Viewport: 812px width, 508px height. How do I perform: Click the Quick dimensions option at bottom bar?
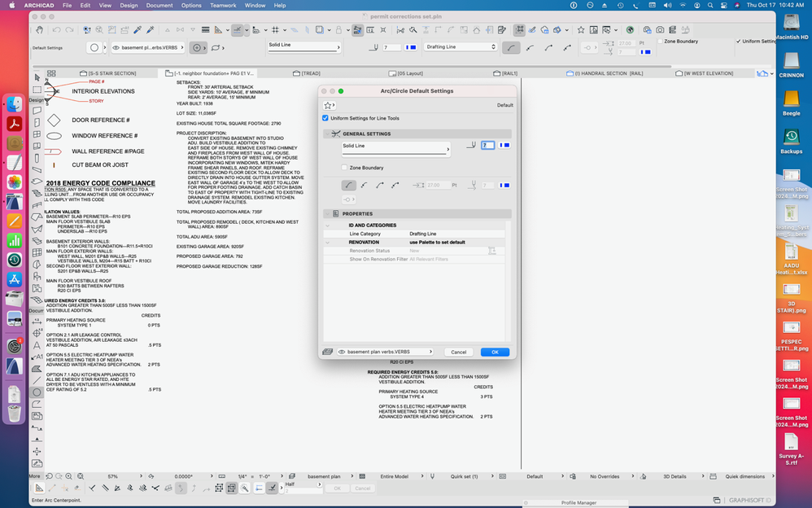click(x=744, y=476)
